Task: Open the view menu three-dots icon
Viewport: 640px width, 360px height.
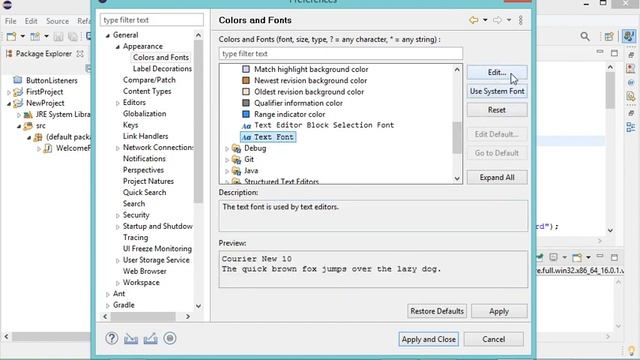Action: 521,20
